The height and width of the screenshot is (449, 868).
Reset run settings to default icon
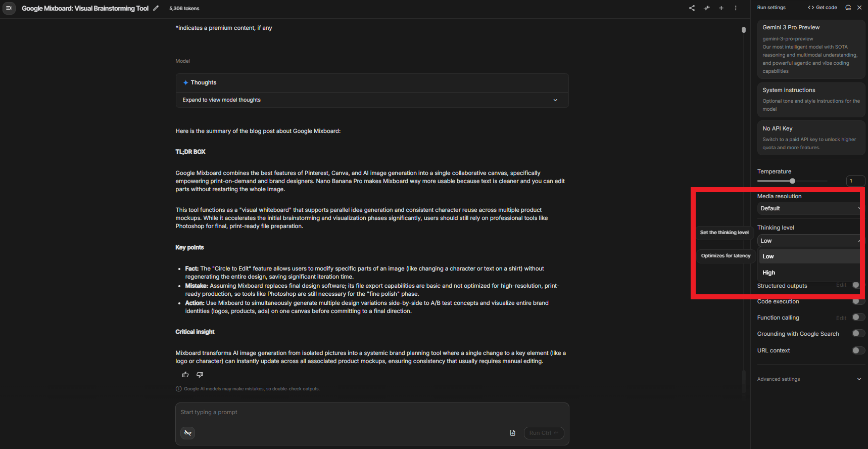(848, 8)
